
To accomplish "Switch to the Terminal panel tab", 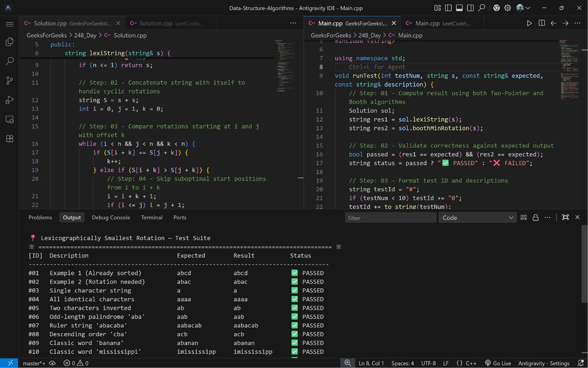I will click(x=152, y=217).
